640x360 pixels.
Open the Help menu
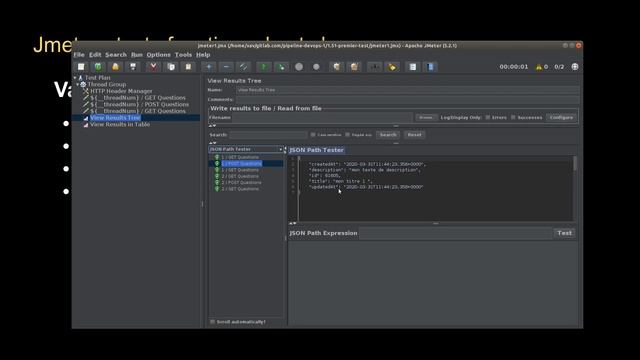[203, 55]
